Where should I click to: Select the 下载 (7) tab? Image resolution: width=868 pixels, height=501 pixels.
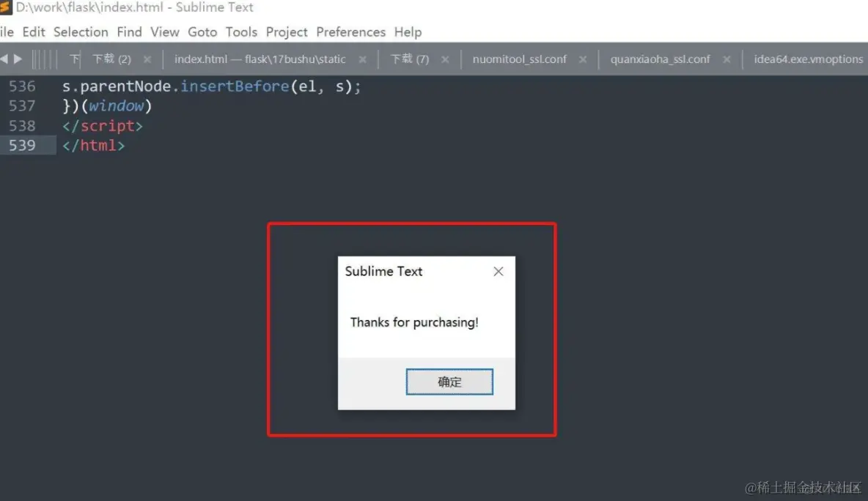(410, 59)
